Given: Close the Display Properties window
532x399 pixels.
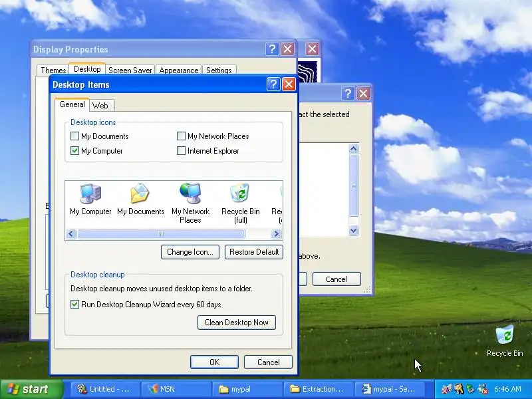Looking at the screenshot, I should coord(287,49).
